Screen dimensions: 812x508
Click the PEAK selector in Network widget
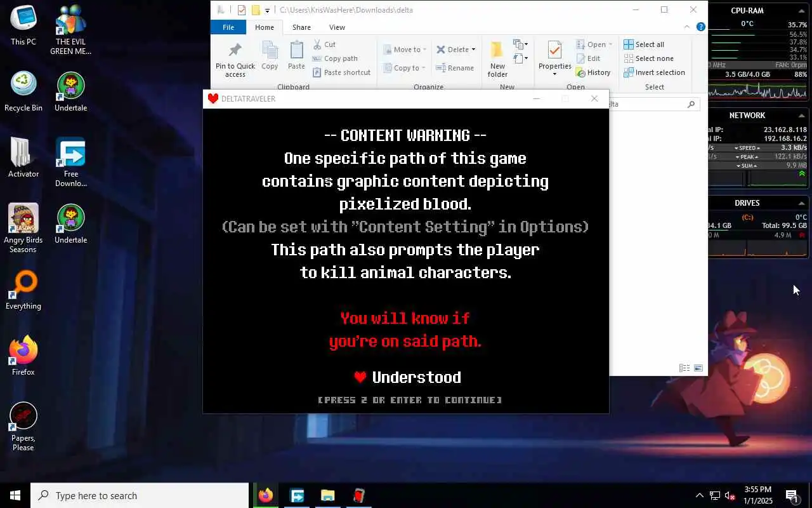click(747, 157)
